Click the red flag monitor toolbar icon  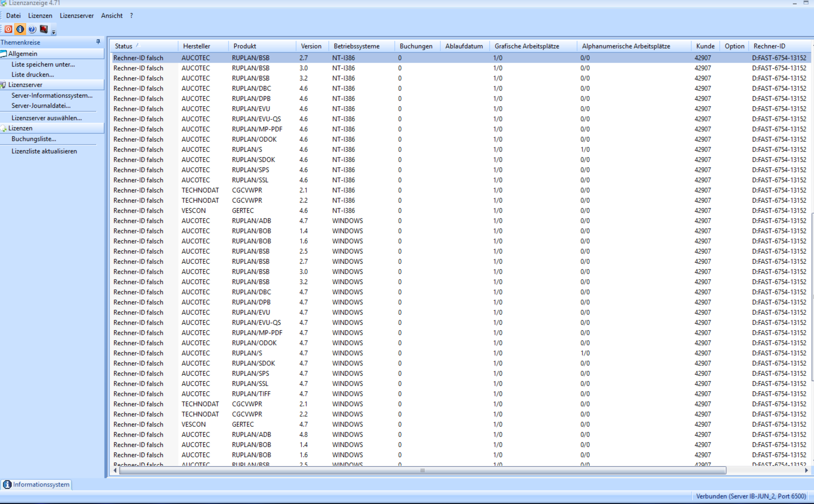coord(44,29)
